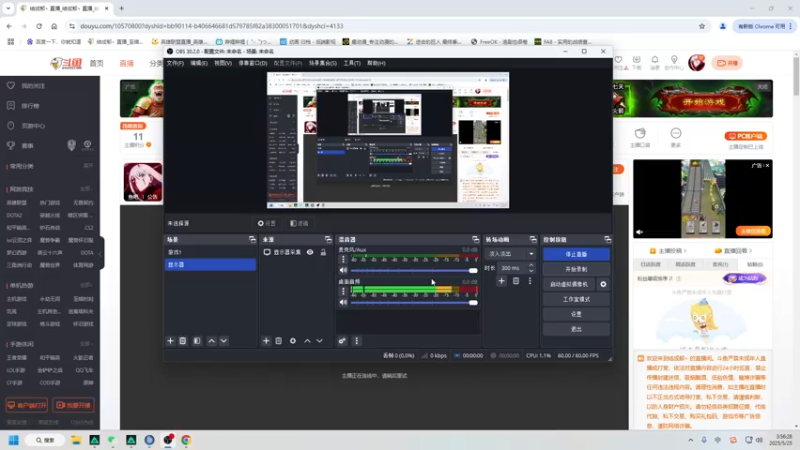This screenshot has height=450, width=800.
Task: Open 桌面音频 channel three-dot options
Action: click(343, 291)
